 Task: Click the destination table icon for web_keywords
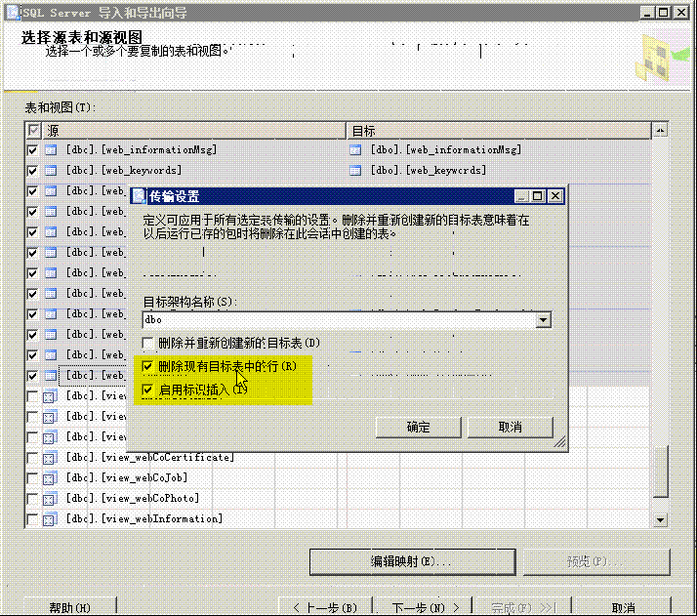(356, 171)
